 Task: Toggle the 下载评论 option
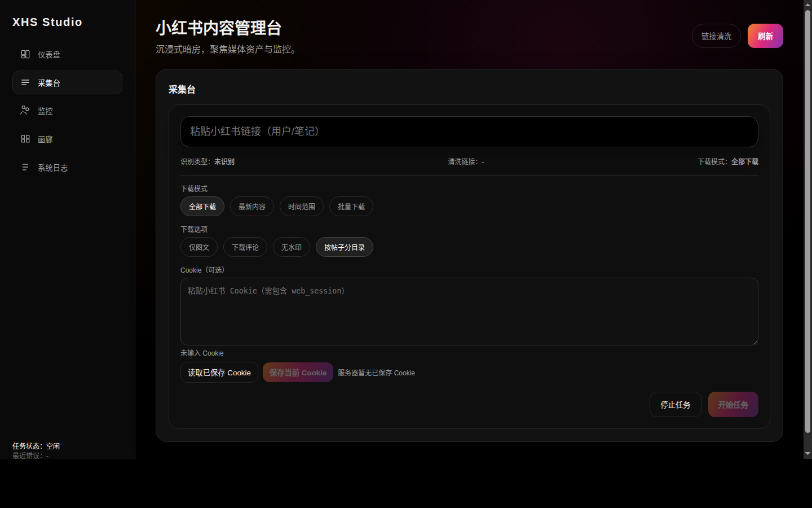point(245,247)
